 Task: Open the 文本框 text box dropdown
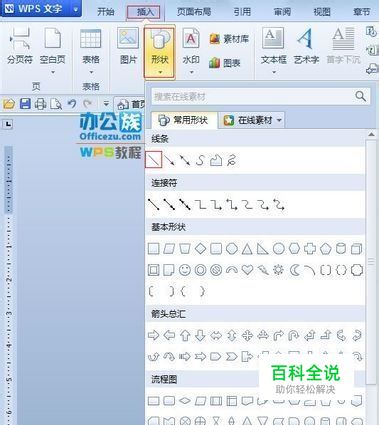click(x=274, y=52)
